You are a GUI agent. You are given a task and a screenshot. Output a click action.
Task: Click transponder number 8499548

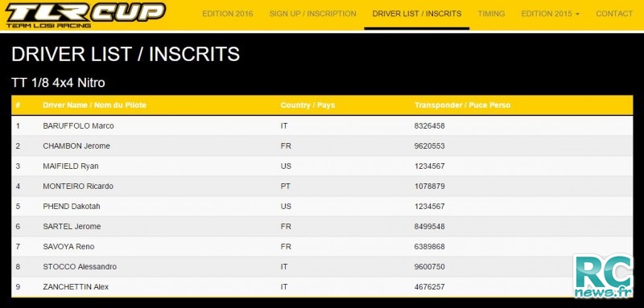coord(430,227)
